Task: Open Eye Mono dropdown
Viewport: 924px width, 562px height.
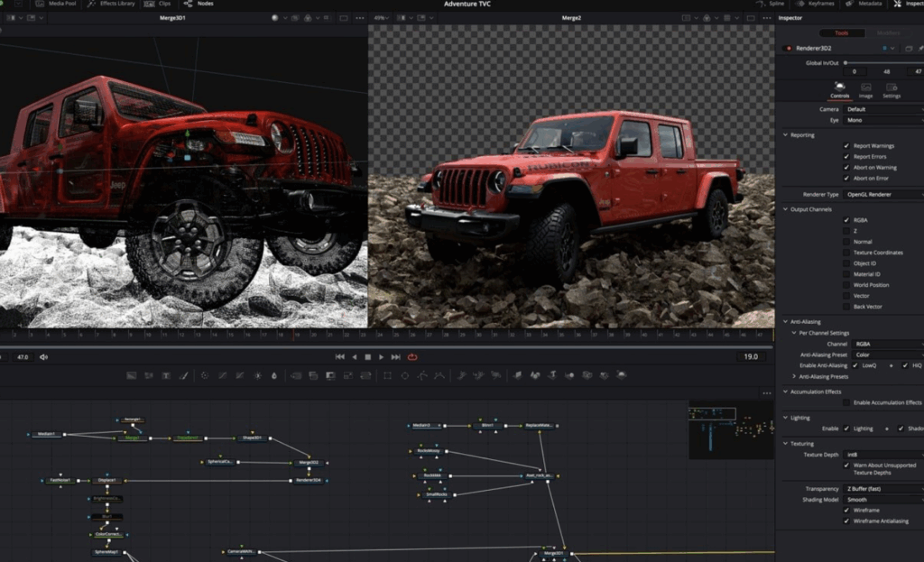Action: coord(882,120)
